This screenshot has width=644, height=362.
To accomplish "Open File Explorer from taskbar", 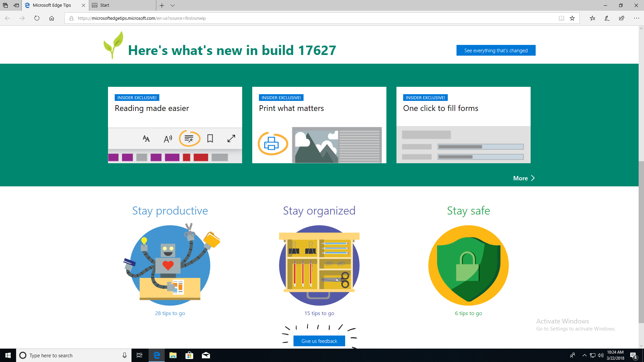I will pos(173,355).
